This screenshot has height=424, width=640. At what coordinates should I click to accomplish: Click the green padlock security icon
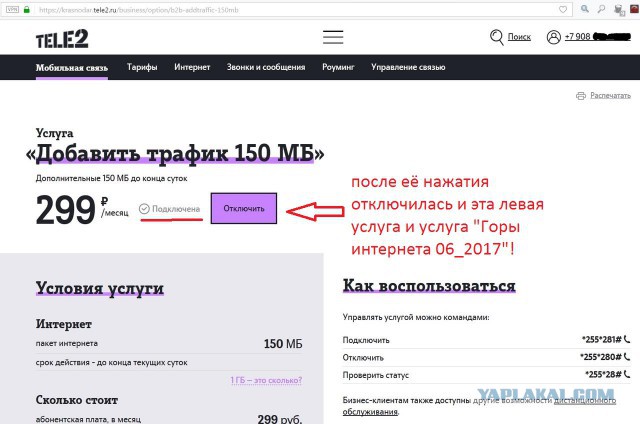coord(27,9)
